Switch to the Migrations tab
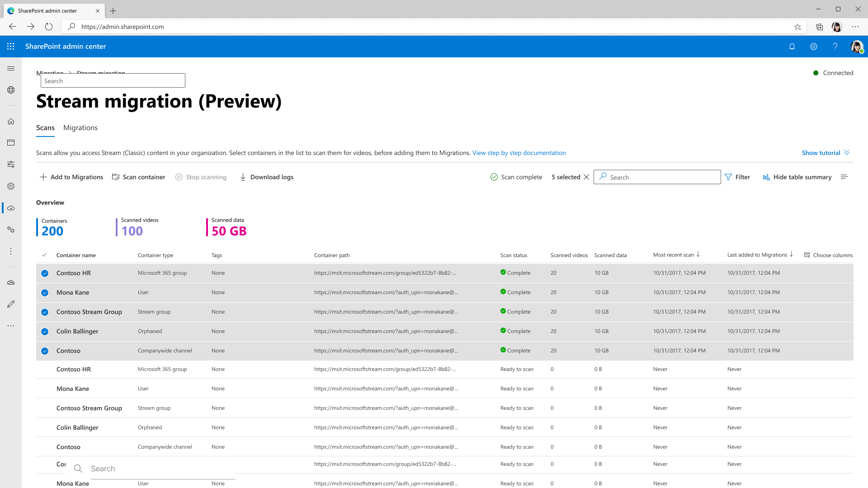Viewport: 868px width, 488px height. click(80, 127)
